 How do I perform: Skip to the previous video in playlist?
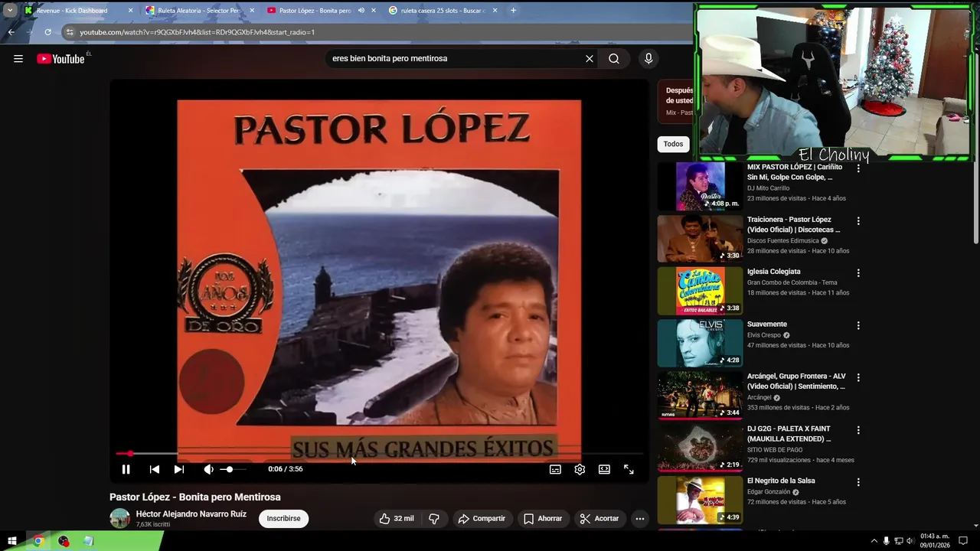[x=155, y=469]
